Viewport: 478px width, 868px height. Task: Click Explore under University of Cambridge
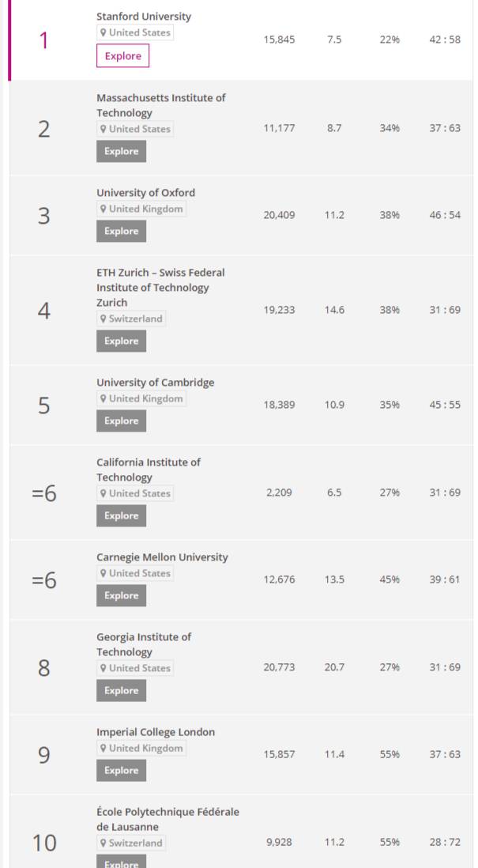(121, 421)
